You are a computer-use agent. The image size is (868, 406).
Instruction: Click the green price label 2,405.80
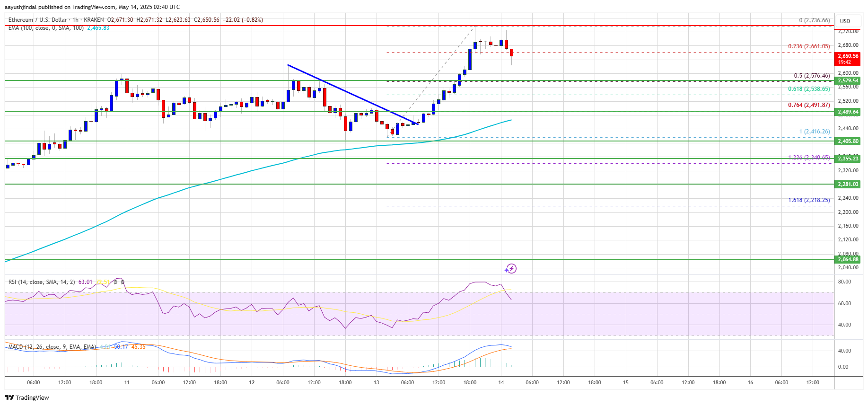[x=848, y=141]
